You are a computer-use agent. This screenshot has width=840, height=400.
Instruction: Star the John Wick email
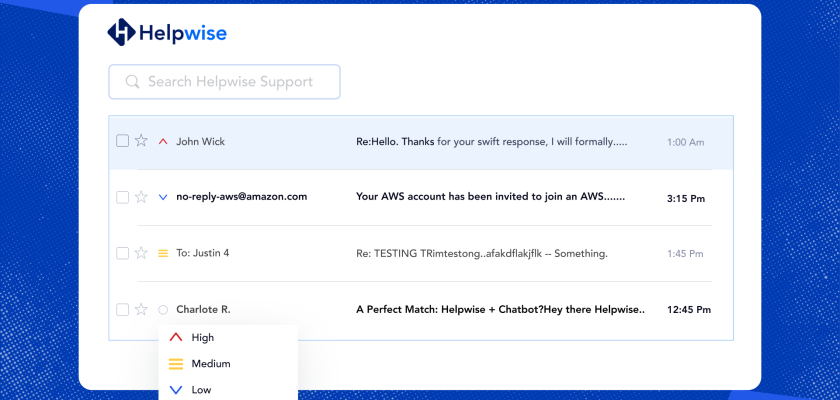141,142
